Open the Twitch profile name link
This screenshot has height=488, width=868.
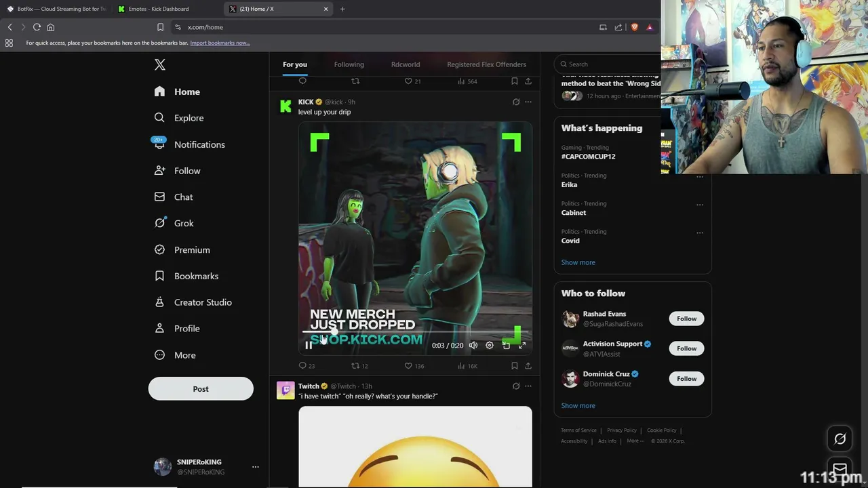coord(309,386)
